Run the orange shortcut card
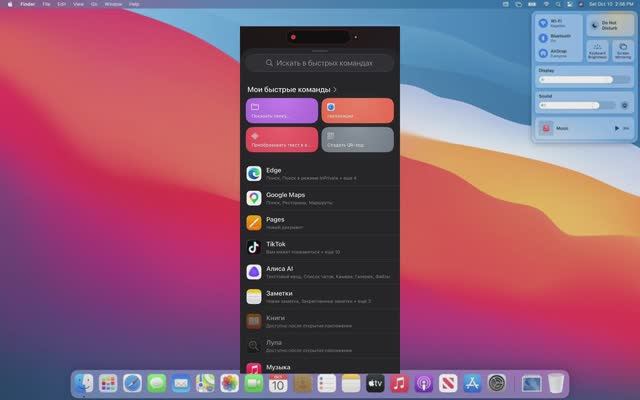This screenshot has width=640, height=400. pyautogui.click(x=358, y=110)
